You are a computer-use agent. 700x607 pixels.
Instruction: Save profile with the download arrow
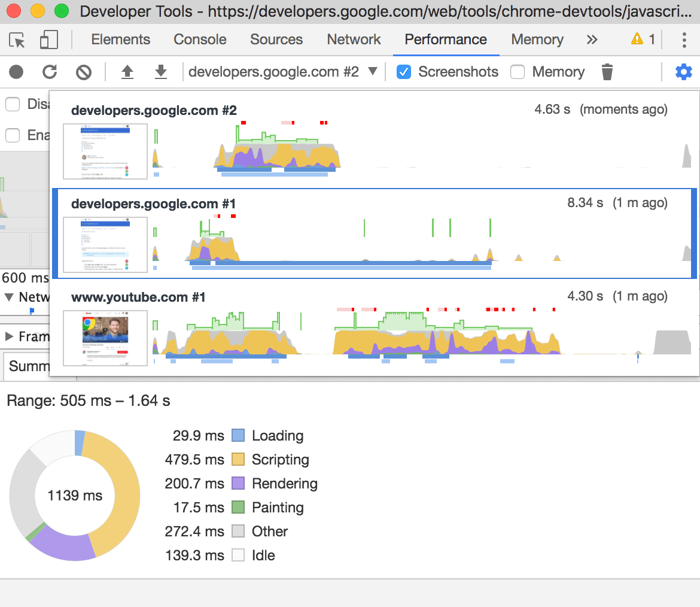(x=161, y=71)
